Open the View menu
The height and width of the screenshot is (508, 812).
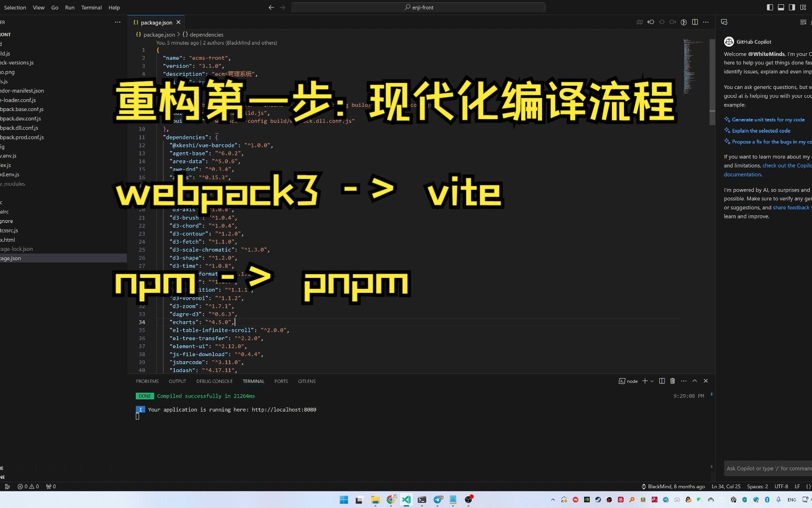(39, 8)
